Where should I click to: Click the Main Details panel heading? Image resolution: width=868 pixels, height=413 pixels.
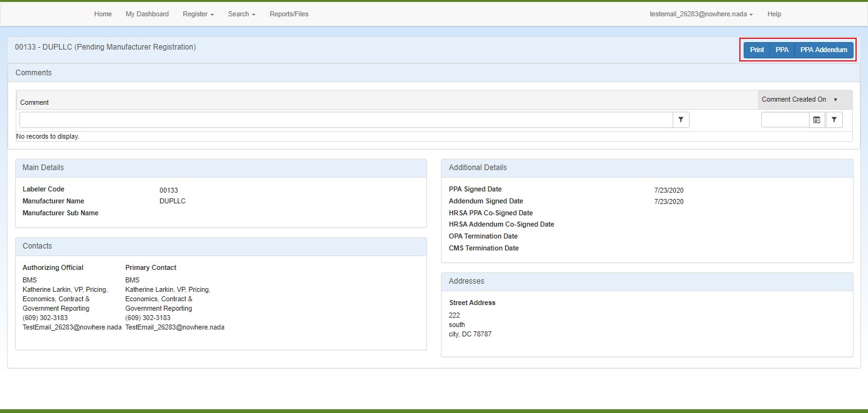click(43, 168)
